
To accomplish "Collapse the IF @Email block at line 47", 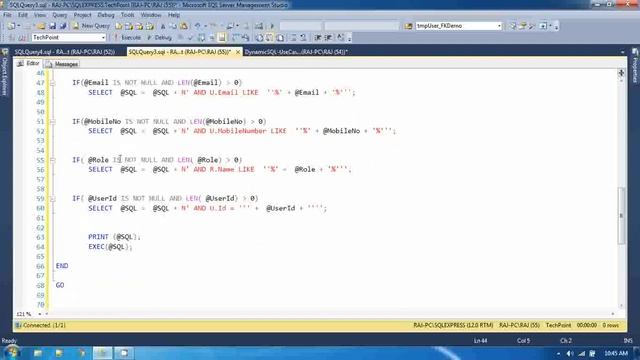I will pyautogui.click(x=53, y=83).
